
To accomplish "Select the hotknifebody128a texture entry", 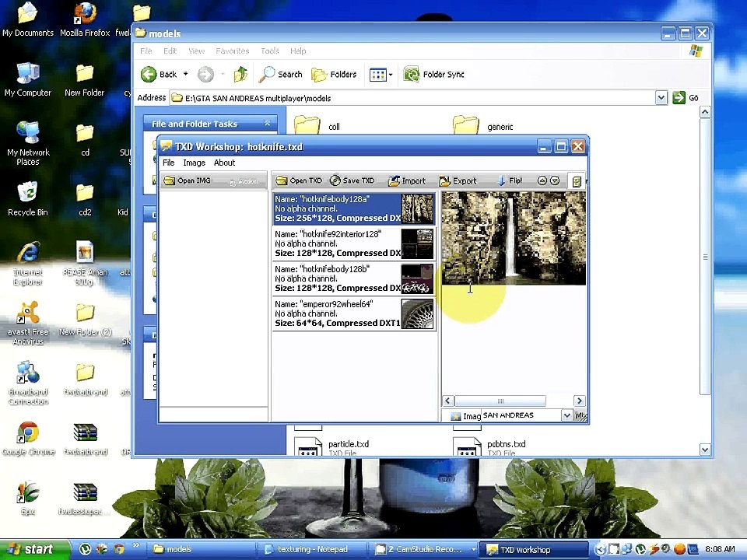I will tap(354, 208).
